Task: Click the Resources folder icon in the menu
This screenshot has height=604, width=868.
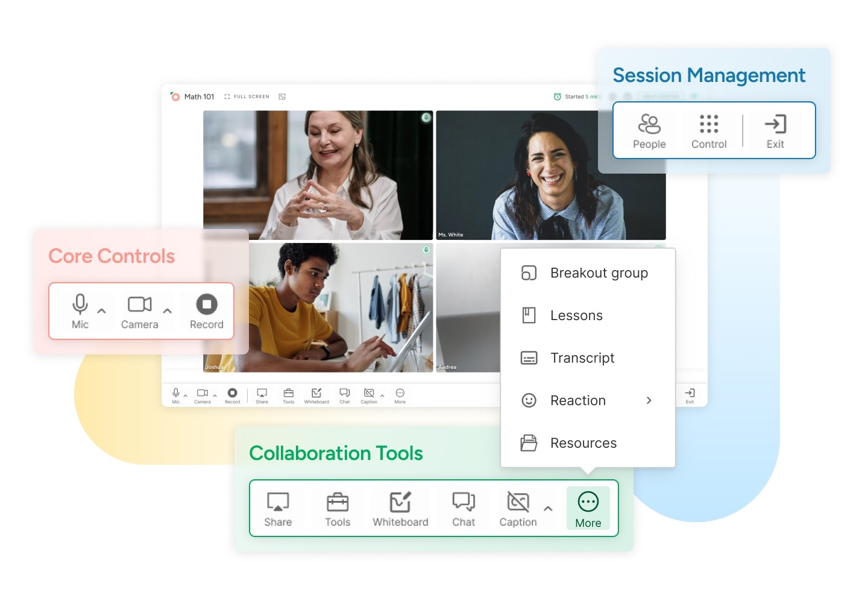Action: click(529, 443)
